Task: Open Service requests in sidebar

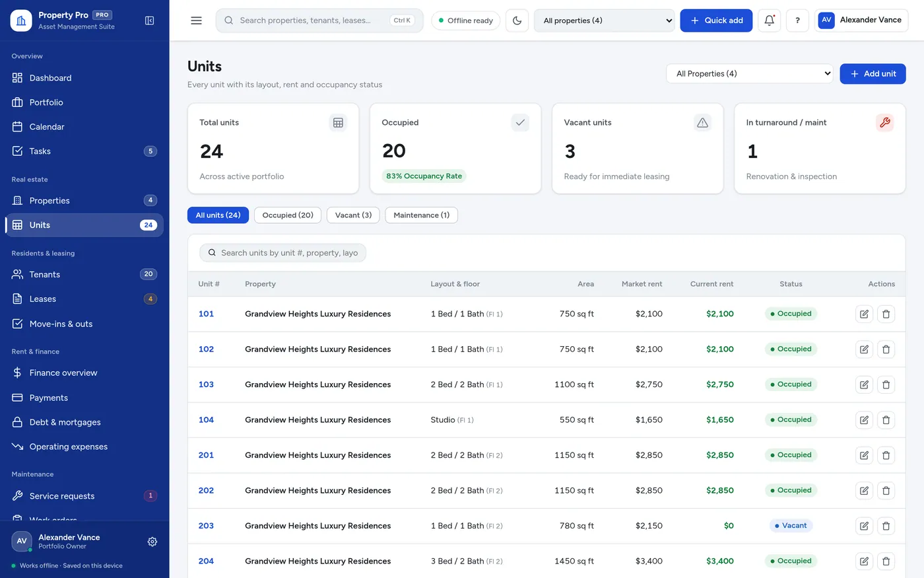Action: 84,496
